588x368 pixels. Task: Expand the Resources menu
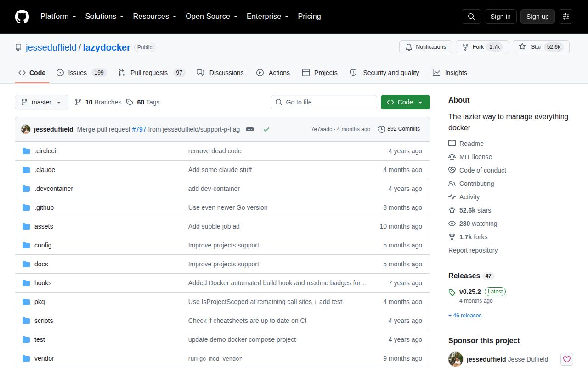click(x=155, y=17)
